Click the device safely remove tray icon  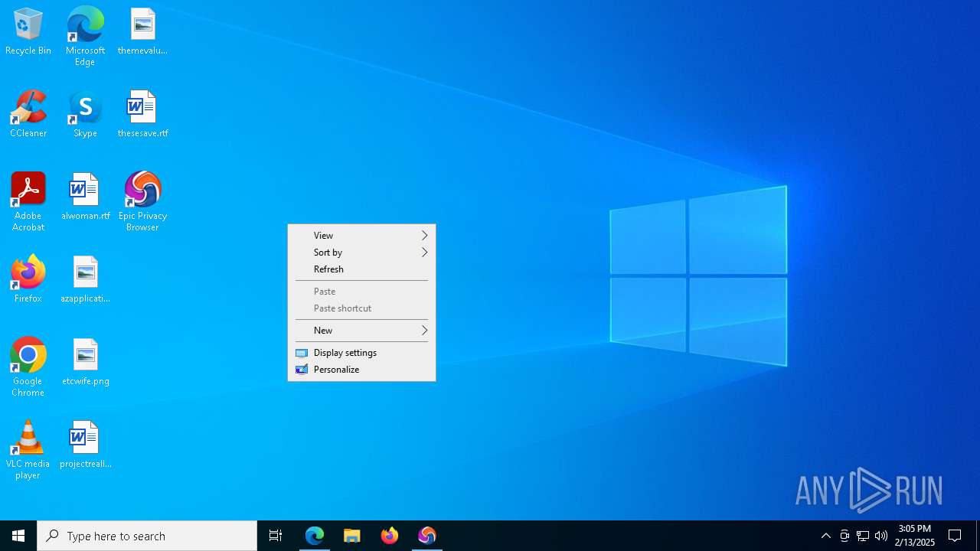point(844,536)
